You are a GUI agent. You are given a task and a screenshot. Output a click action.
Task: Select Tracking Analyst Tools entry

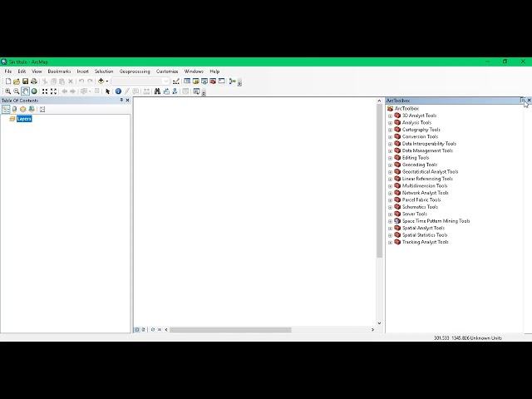click(425, 242)
